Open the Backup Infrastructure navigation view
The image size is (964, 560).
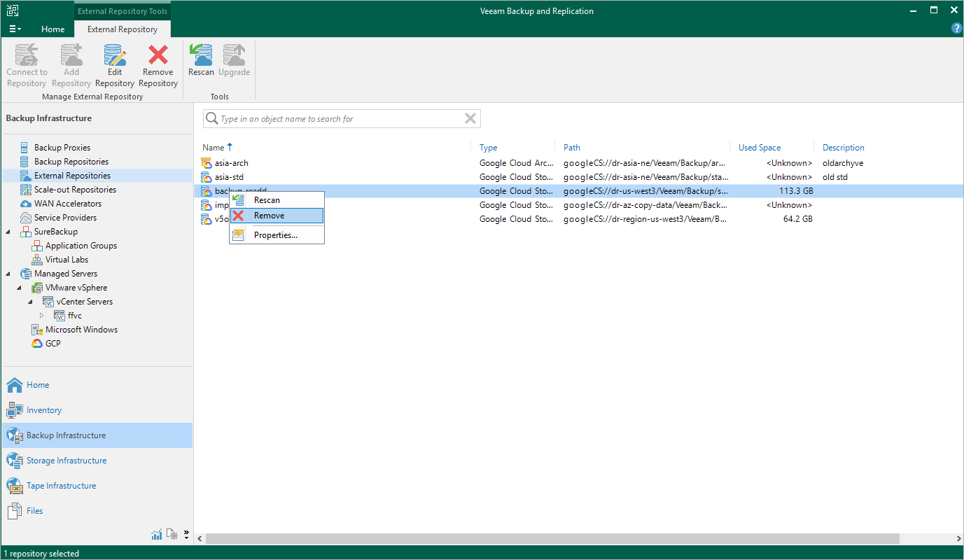pos(97,435)
